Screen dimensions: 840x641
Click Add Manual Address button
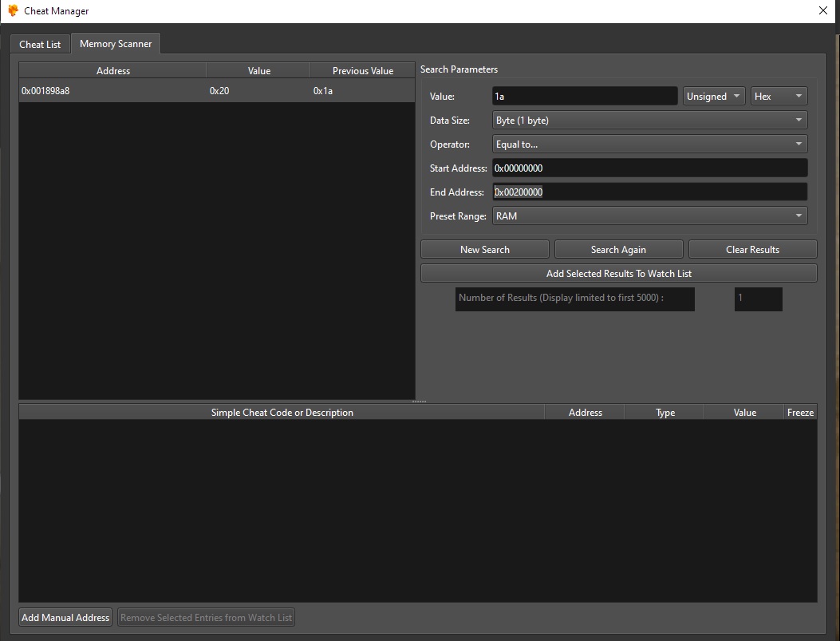pyautogui.click(x=65, y=618)
